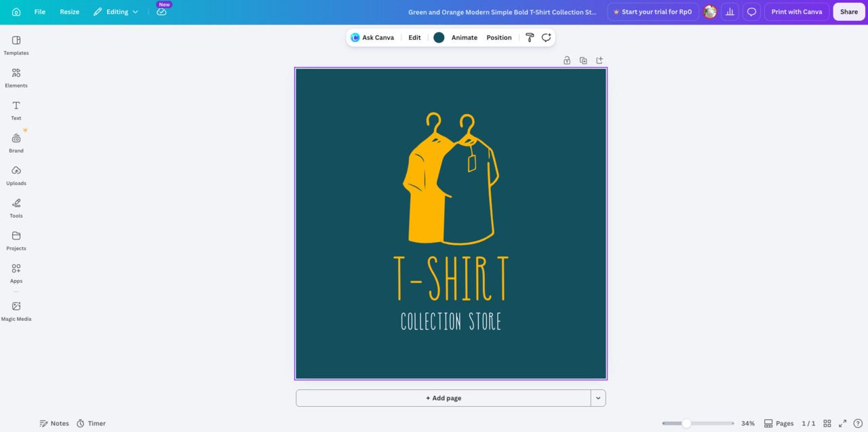Click the 1 / 1 page indicator

[808, 423]
